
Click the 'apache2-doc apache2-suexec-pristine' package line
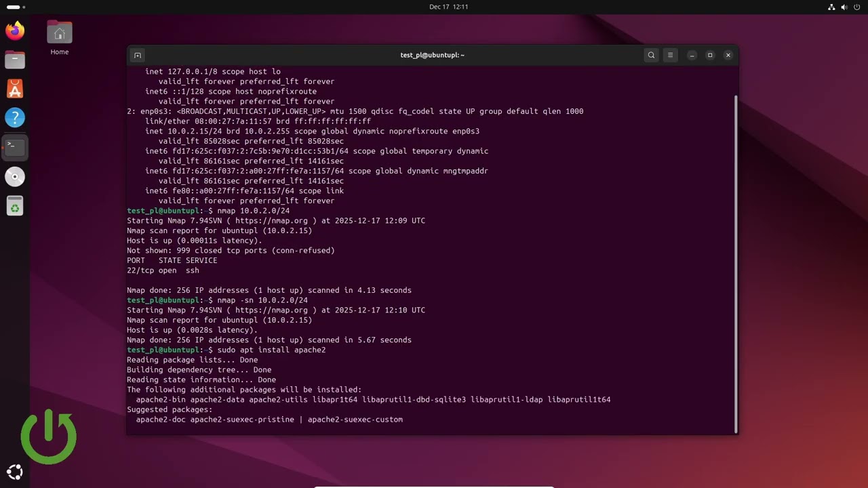269,420
